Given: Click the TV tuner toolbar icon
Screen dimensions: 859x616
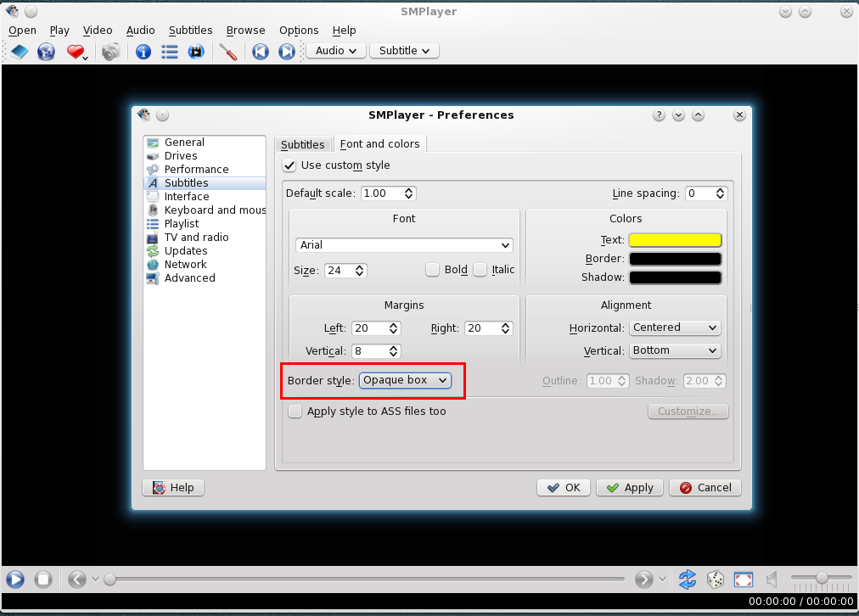Looking at the screenshot, I should tap(195, 52).
